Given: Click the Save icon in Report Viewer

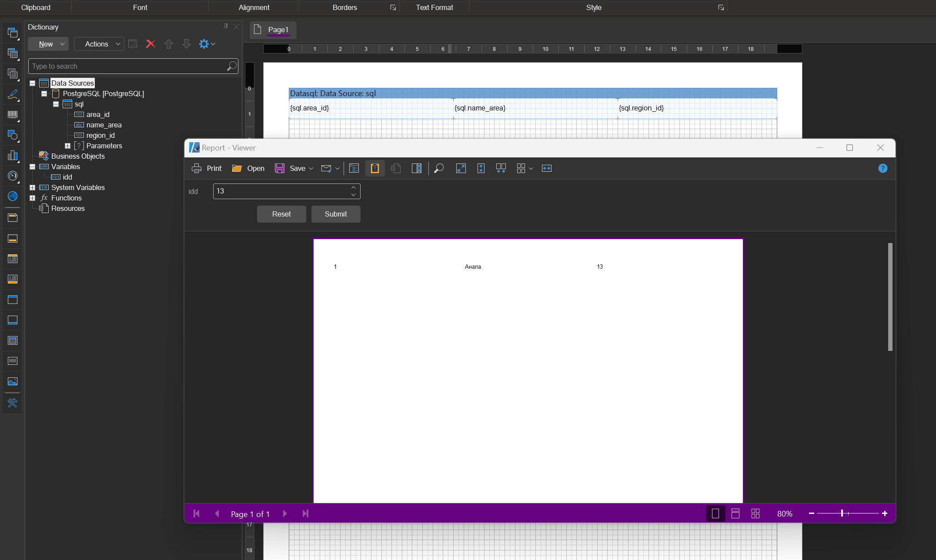Looking at the screenshot, I should coord(280,169).
